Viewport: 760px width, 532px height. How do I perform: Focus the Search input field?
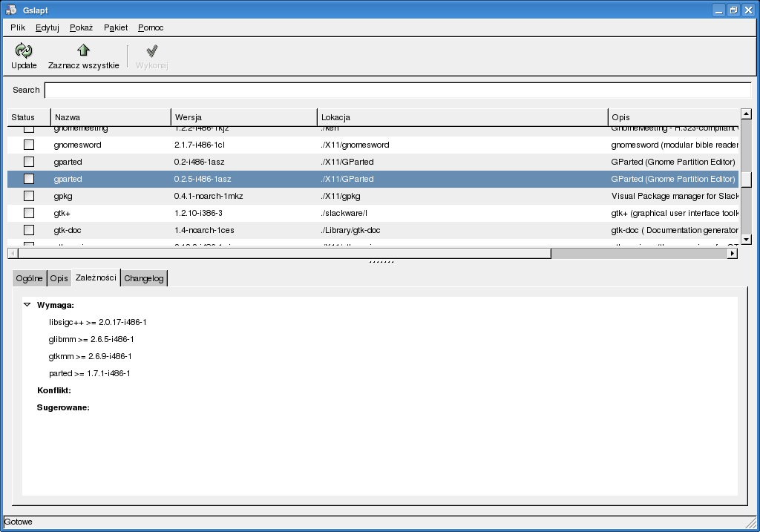(398, 90)
